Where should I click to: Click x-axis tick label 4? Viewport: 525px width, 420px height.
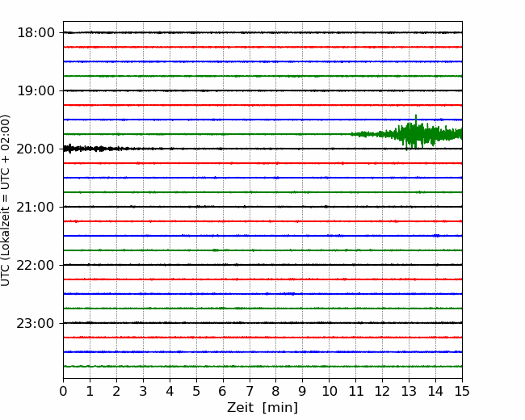[170, 391]
